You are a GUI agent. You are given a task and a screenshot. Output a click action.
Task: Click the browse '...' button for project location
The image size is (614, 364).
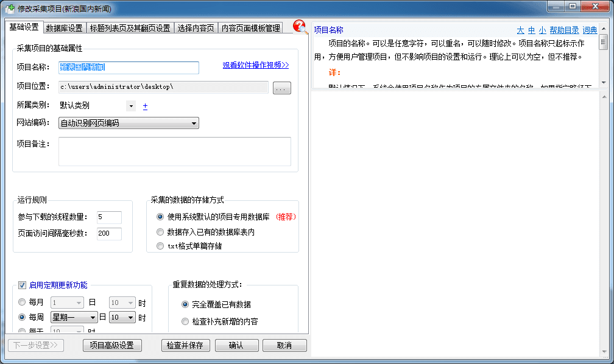tap(281, 89)
